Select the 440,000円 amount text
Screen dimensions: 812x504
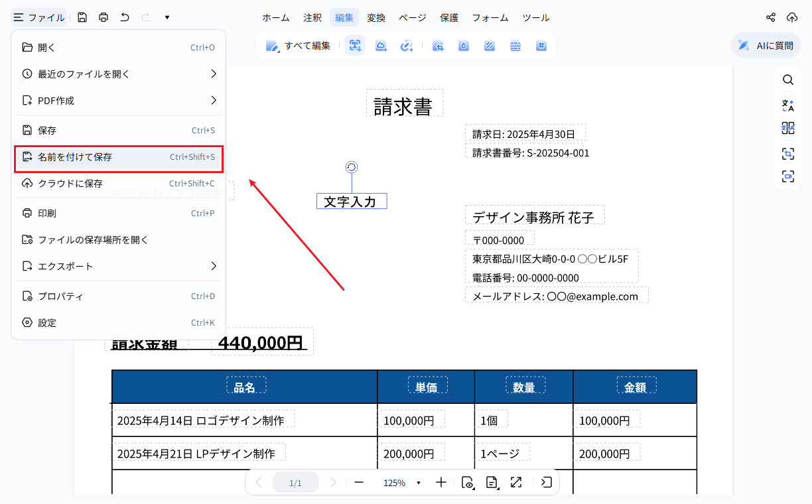coord(261,342)
